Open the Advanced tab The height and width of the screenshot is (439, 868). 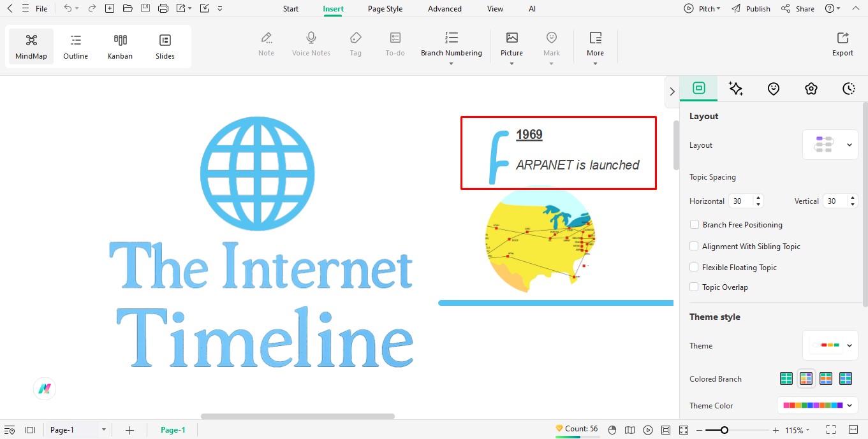point(445,9)
